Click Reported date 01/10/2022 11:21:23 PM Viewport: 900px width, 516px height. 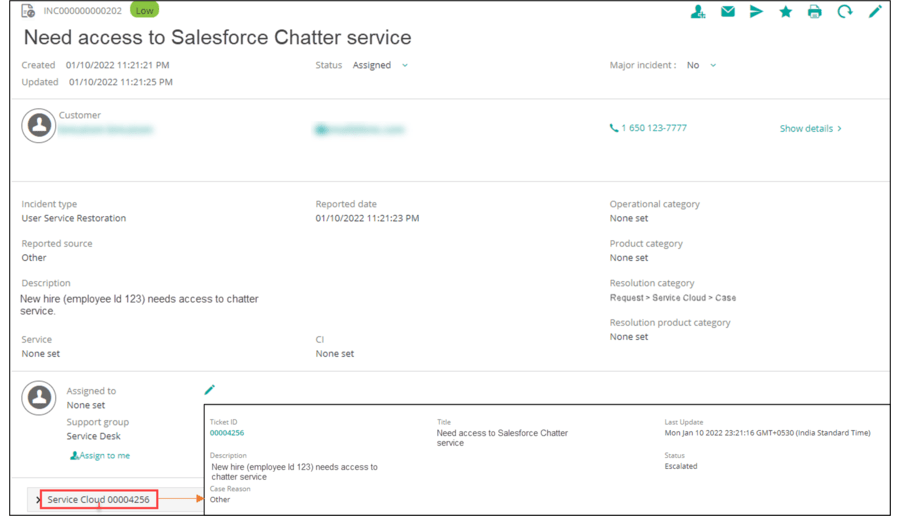pyautogui.click(x=367, y=218)
